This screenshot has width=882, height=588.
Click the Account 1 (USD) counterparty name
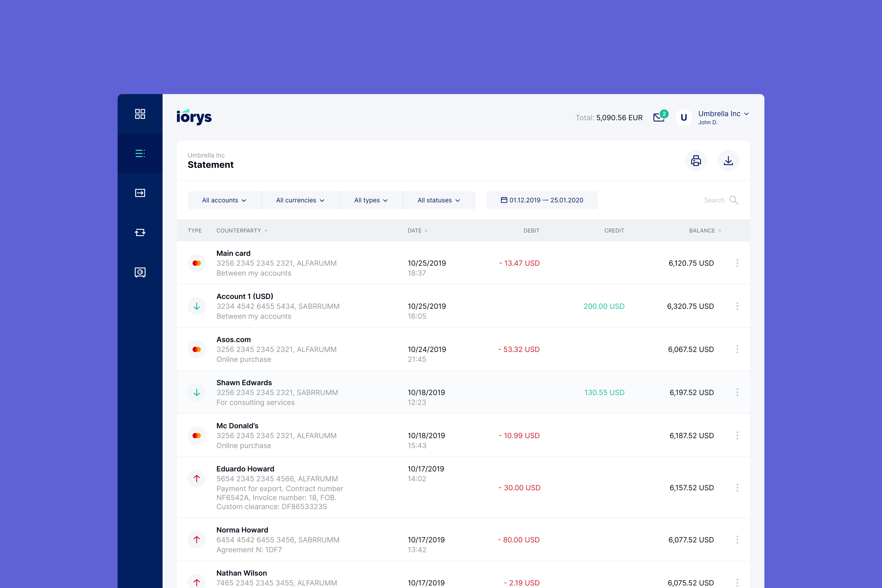tap(244, 296)
